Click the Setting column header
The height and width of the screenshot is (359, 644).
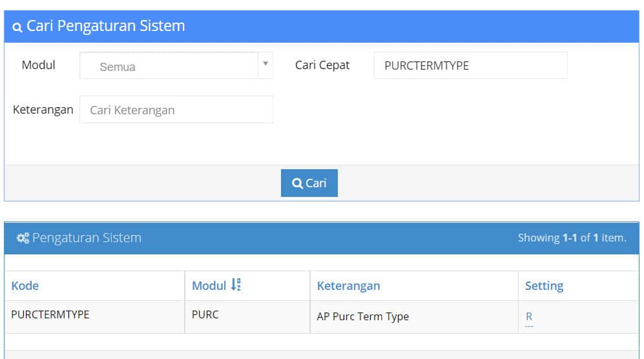coord(544,285)
